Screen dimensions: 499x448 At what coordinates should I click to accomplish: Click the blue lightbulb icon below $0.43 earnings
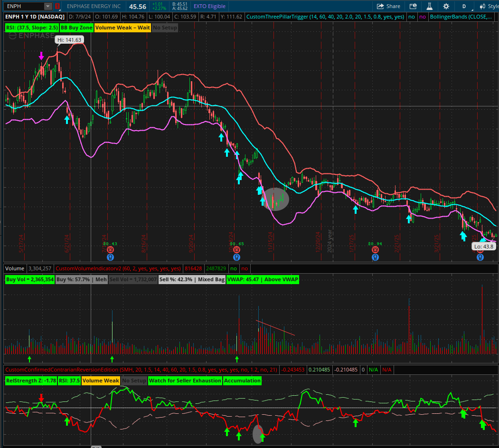(x=111, y=257)
